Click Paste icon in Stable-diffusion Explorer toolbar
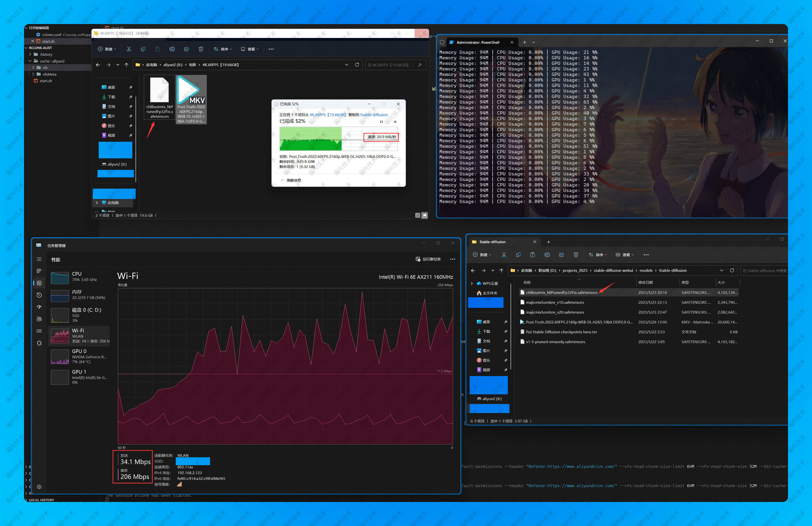 (x=533, y=255)
